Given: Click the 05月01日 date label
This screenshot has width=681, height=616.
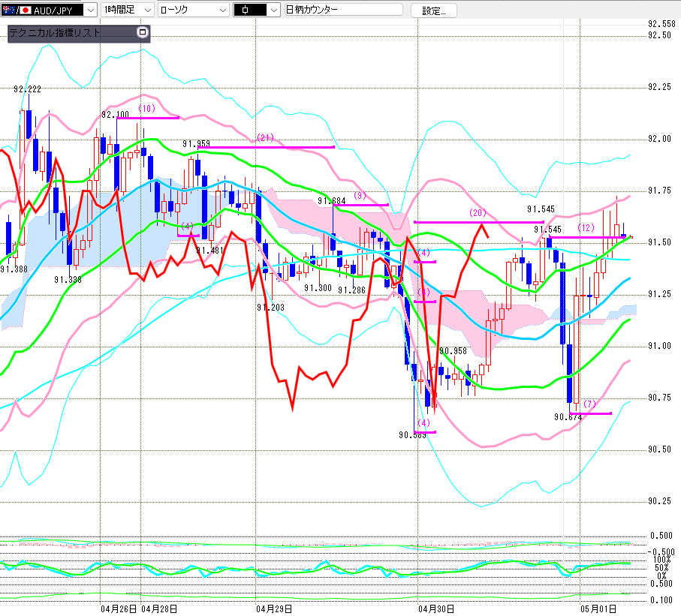Looking at the screenshot, I should [598, 609].
